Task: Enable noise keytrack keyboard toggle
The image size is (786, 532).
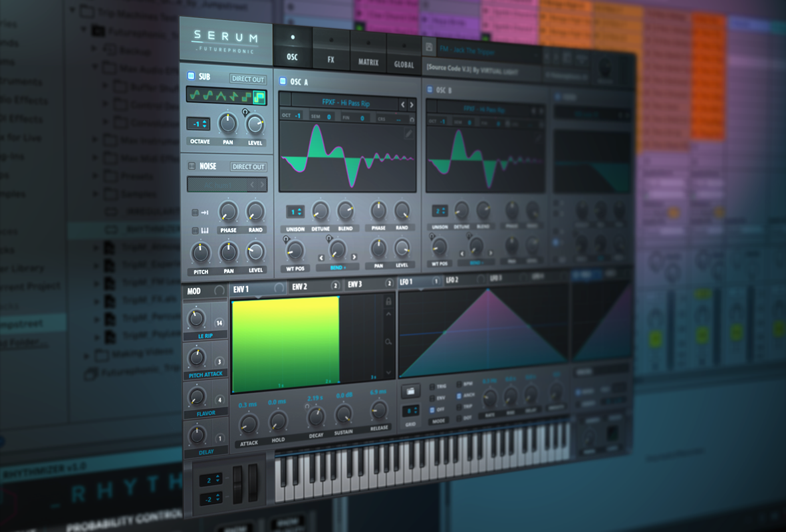Action: (195, 231)
